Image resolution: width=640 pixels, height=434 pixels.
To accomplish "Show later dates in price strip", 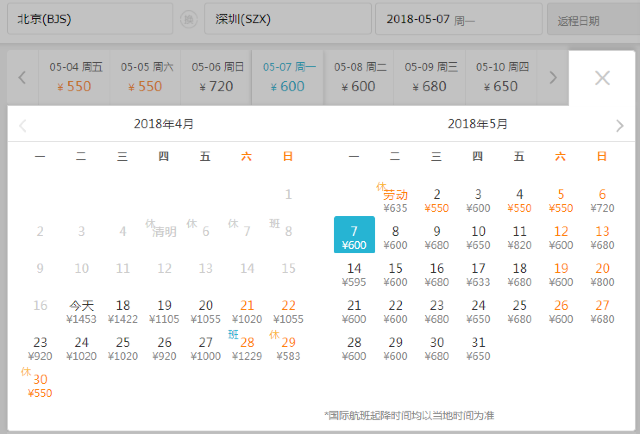I will click(553, 78).
